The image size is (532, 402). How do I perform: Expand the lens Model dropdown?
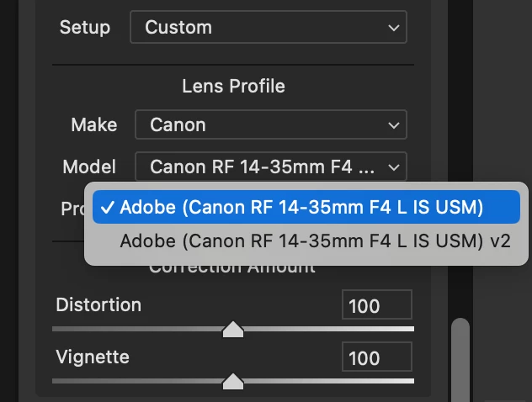tap(270, 167)
